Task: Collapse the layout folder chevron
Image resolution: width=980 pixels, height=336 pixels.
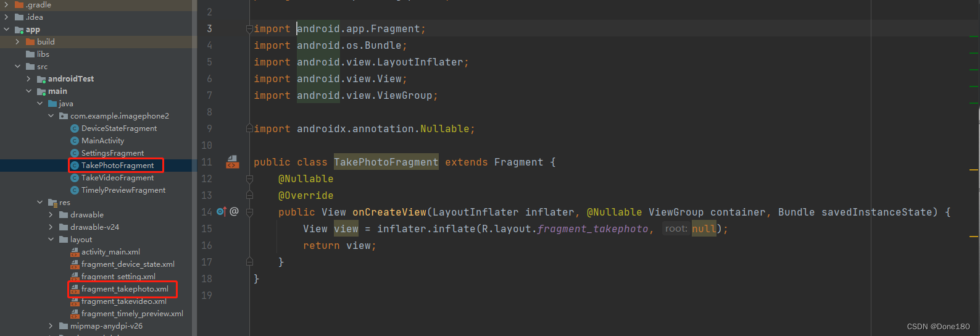Action: (51, 240)
